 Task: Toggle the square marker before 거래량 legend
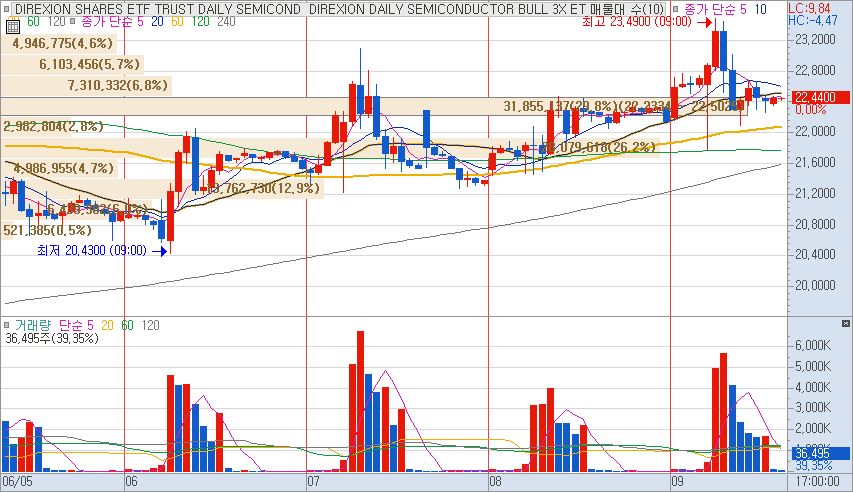[x=7, y=325]
